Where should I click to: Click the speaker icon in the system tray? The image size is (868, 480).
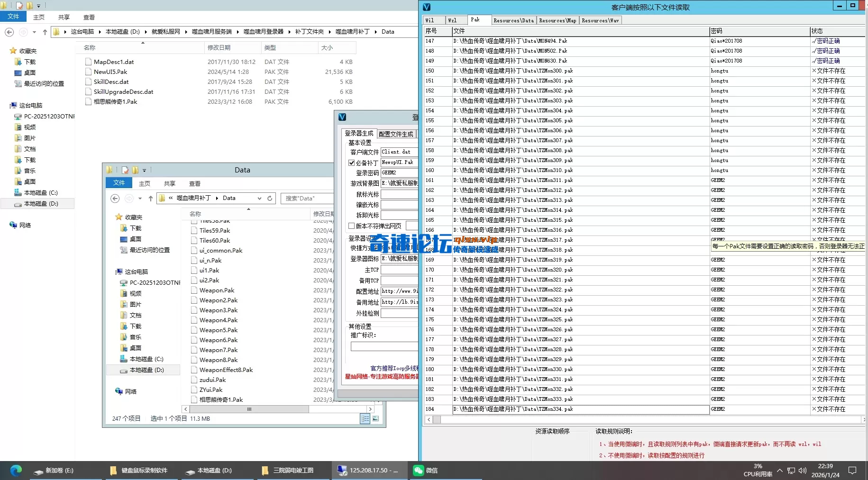802,470
